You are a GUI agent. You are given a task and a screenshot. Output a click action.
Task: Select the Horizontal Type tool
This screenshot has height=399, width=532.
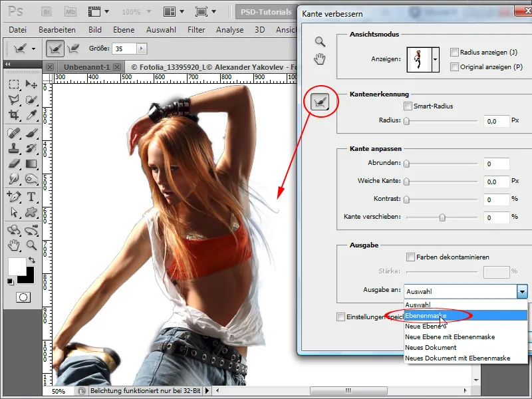pyautogui.click(x=31, y=196)
